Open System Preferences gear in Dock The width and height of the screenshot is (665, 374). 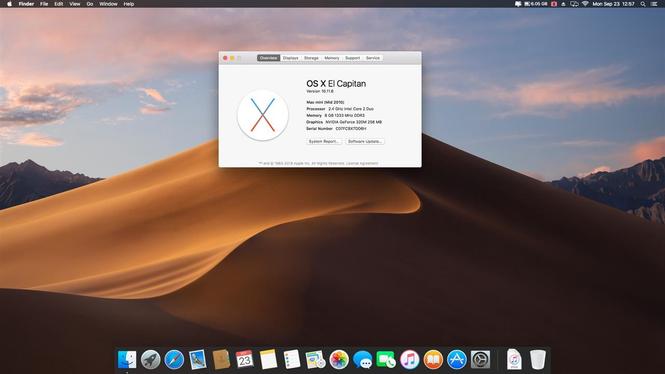click(480, 360)
